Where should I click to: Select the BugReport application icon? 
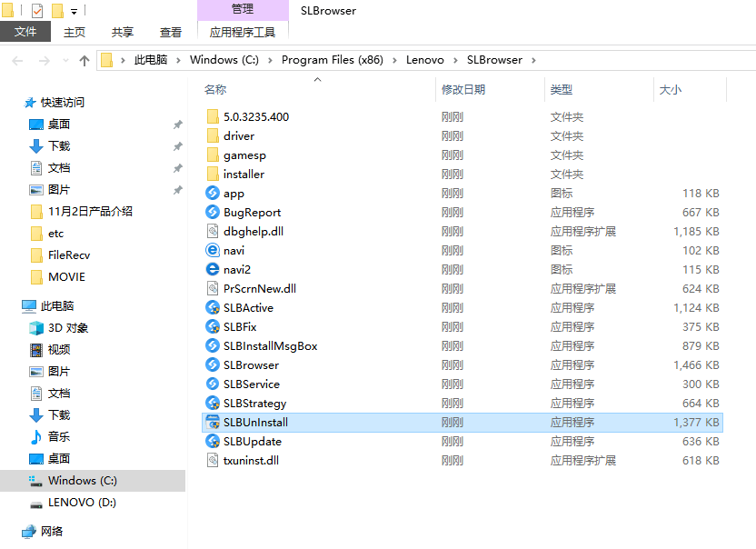coord(212,212)
